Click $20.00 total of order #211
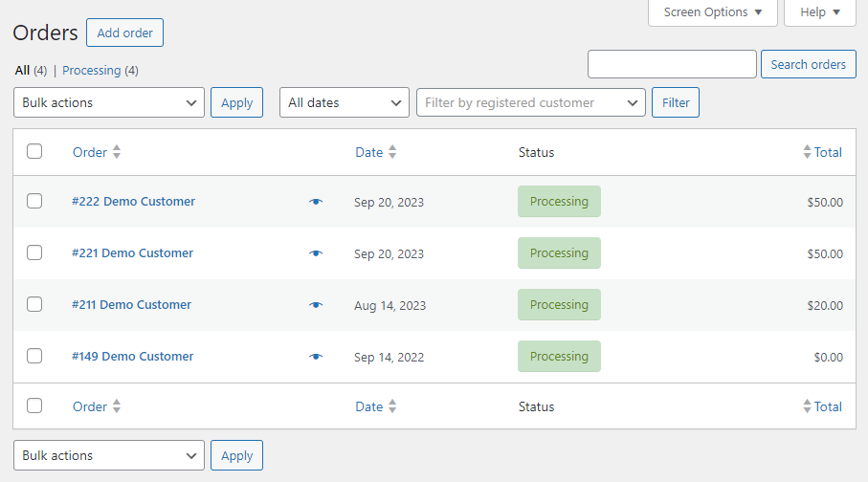 825,305
